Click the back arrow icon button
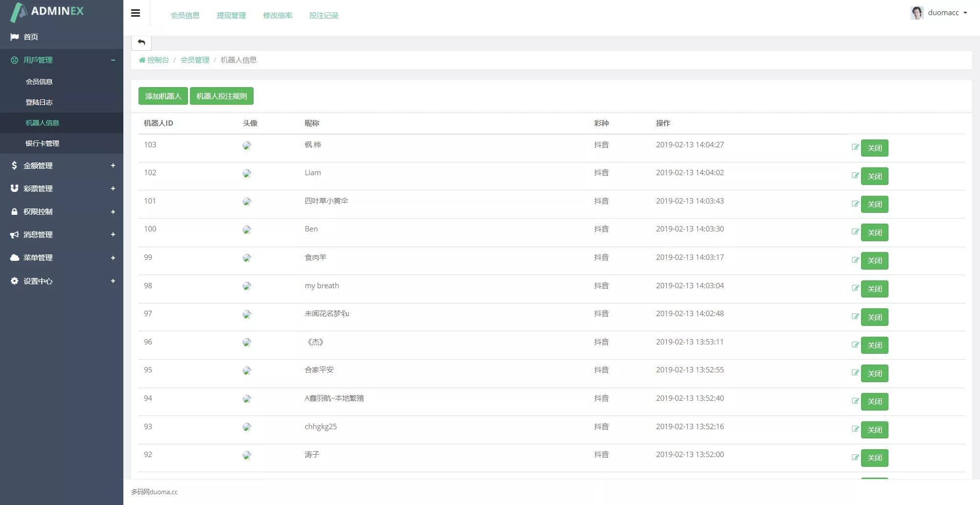This screenshot has width=980, height=505. click(141, 43)
